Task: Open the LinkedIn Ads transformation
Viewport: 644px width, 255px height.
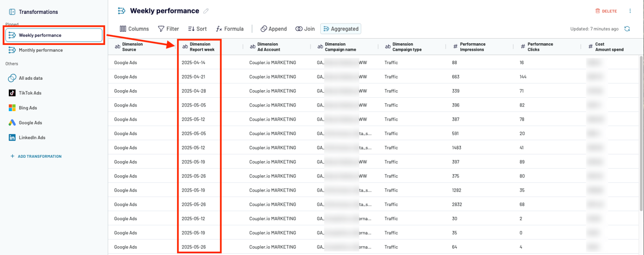Action: click(x=32, y=138)
